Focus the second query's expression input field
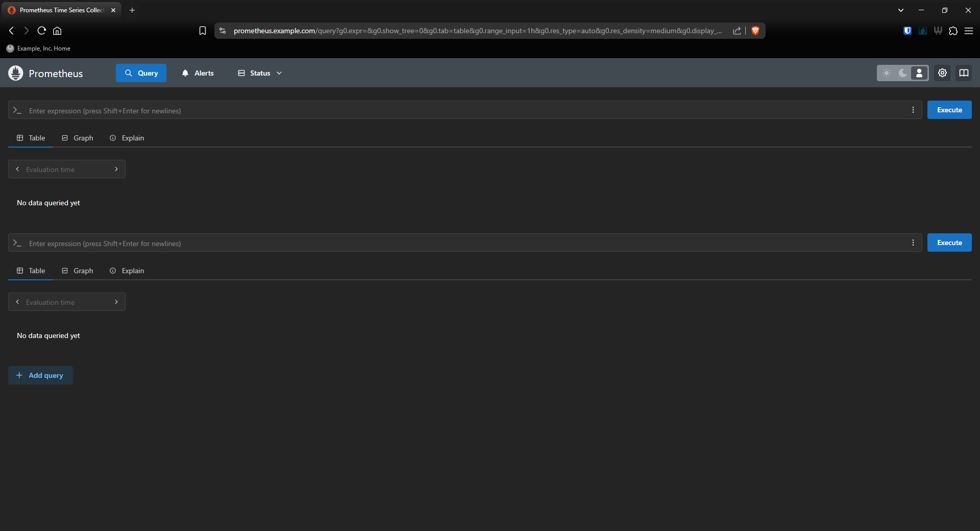Viewport: 980px width, 531px height. click(459, 243)
